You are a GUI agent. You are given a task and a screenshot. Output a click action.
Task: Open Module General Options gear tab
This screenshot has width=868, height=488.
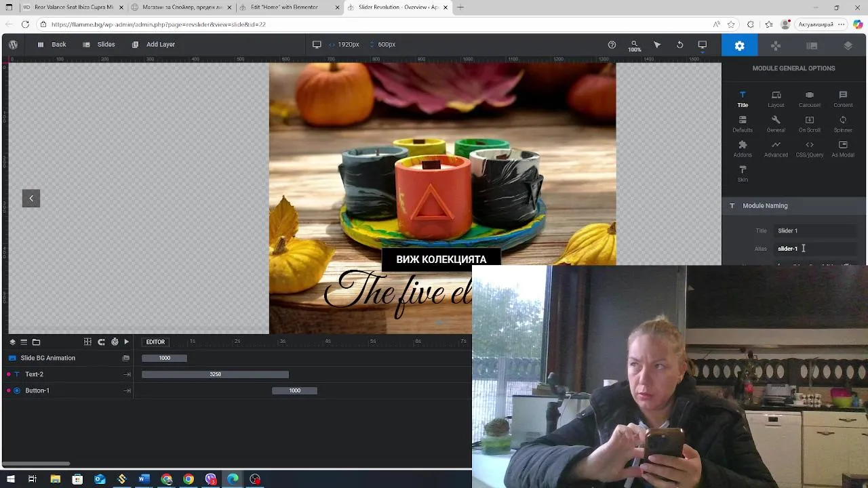[x=740, y=45]
